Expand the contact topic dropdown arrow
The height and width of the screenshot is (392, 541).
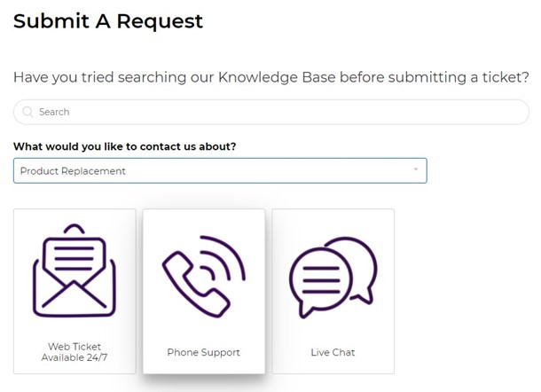[416, 169]
